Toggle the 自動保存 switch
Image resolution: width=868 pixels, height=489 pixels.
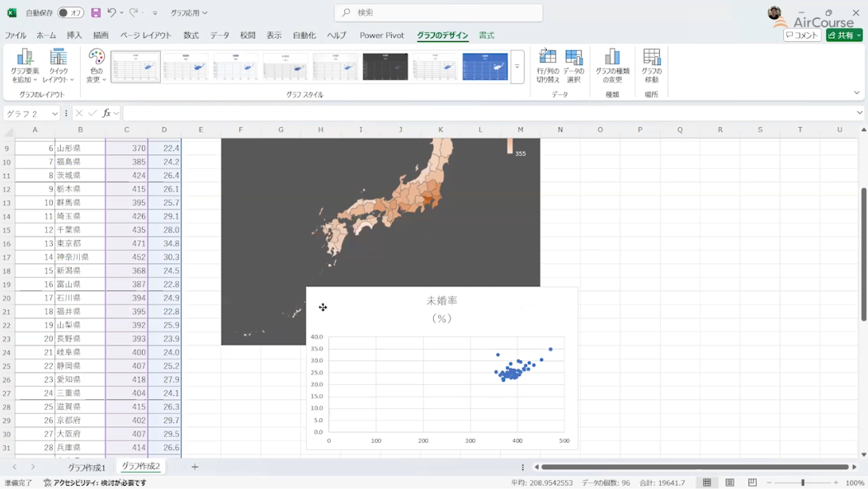click(x=70, y=13)
